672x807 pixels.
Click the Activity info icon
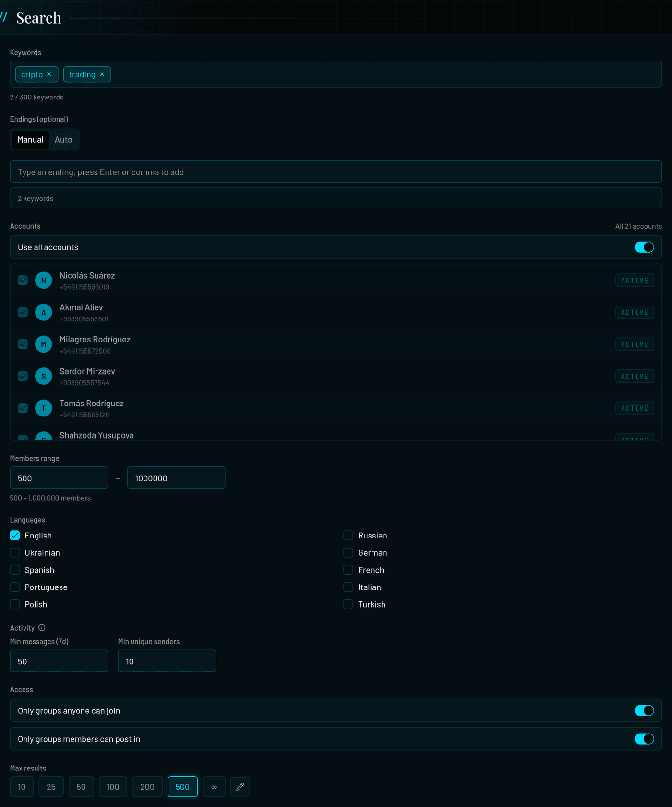click(42, 628)
